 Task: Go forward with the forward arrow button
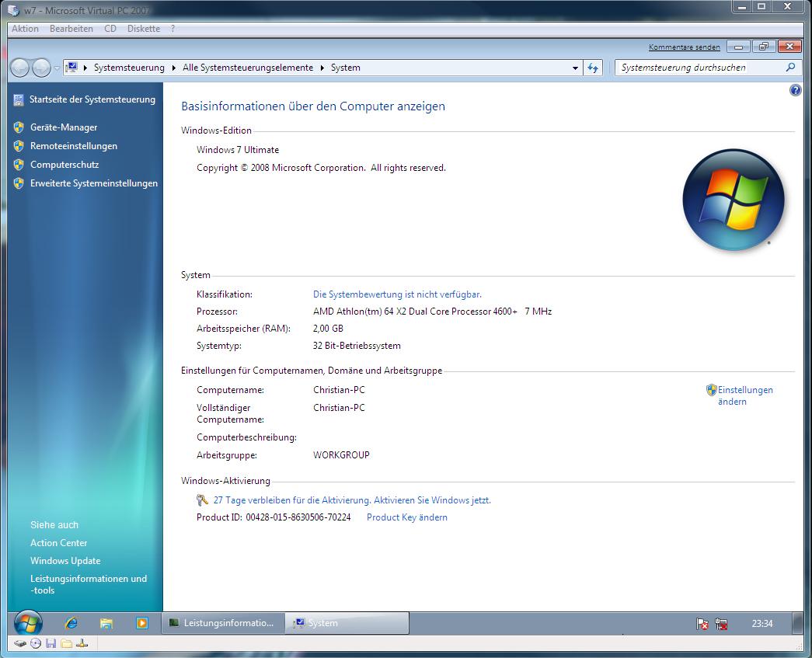[41, 68]
